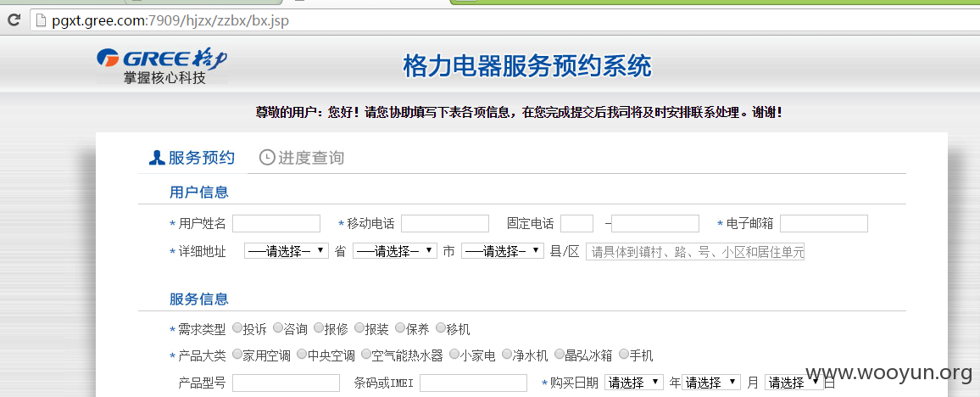Click the 固定电话 number field
The width and height of the screenshot is (980, 397).
click(655, 223)
